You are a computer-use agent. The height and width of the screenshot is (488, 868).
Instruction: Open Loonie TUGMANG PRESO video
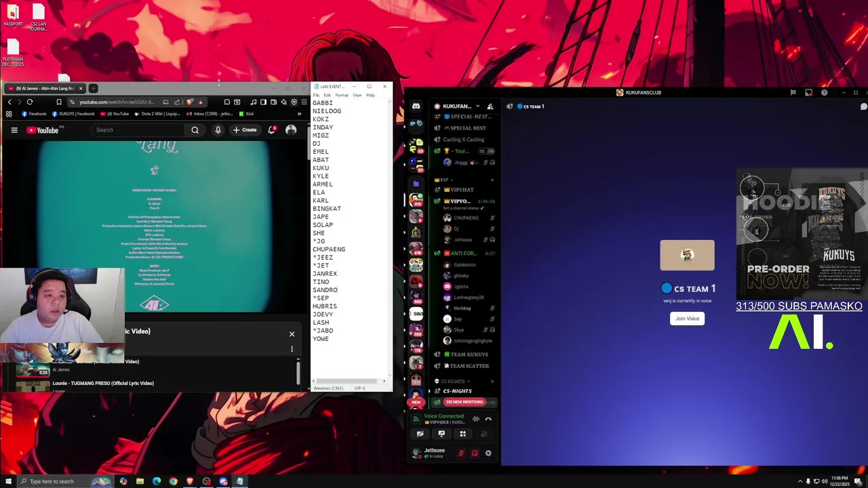click(x=103, y=383)
